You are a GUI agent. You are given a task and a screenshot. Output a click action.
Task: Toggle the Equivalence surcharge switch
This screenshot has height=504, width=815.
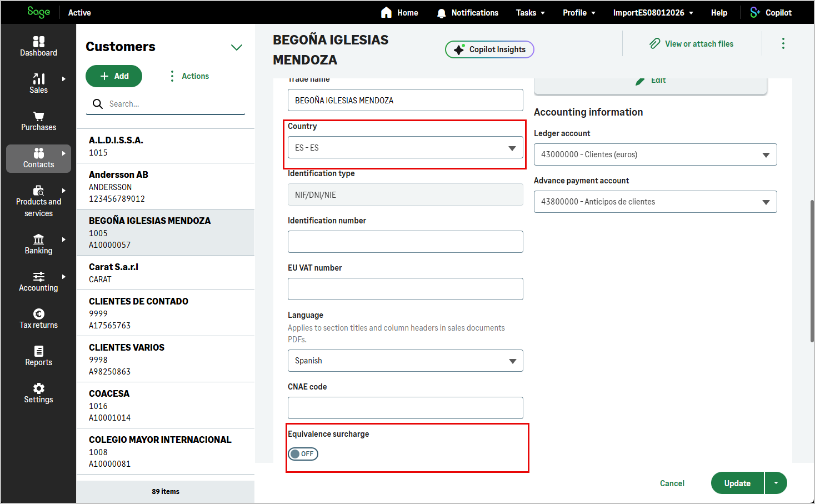pyautogui.click(x=303, y=454)
